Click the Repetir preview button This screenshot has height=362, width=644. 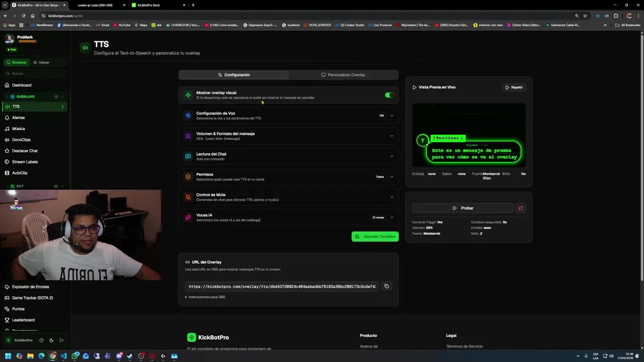coord(514,87)
